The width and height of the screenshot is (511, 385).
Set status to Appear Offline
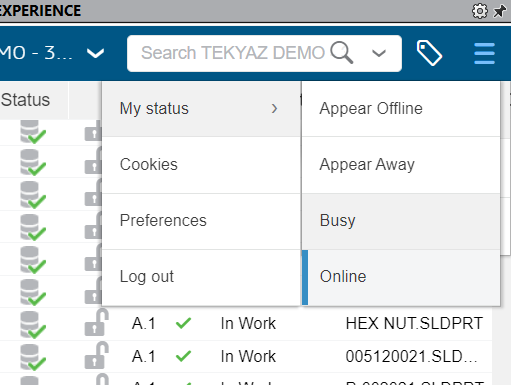(x=401, y=109)
